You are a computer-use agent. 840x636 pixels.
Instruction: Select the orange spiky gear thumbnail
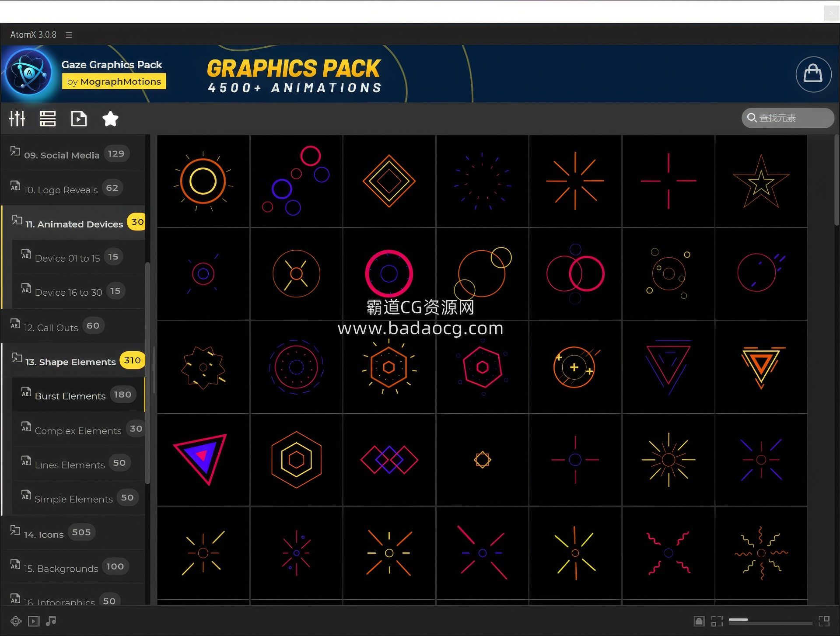pyautogui.click(x=203, y=367)
